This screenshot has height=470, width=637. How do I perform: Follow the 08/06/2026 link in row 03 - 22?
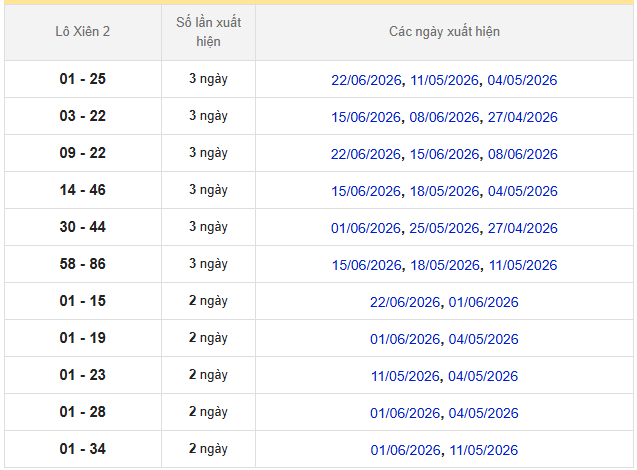(x=444, y=117)
